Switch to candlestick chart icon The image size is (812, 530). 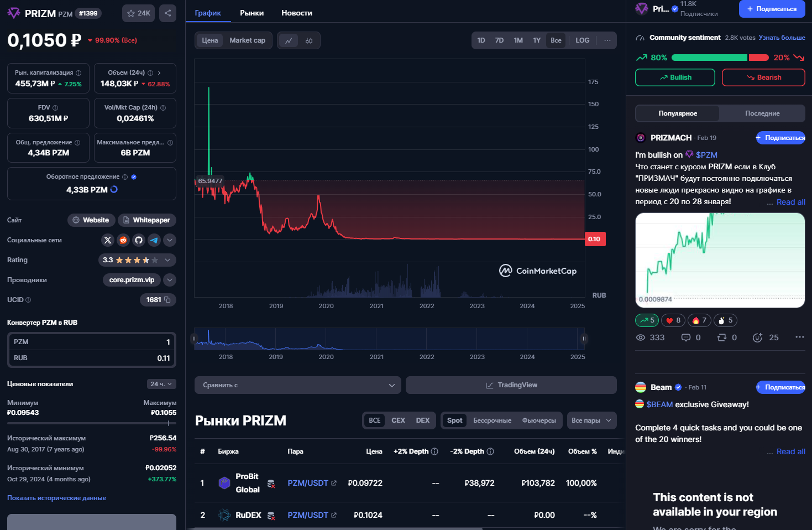[309, 40]
